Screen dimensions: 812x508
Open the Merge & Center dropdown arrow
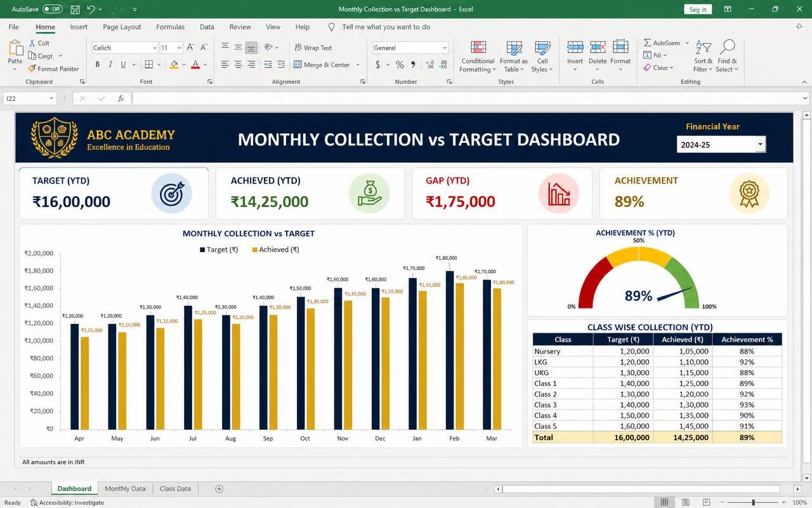click(358, 65)
